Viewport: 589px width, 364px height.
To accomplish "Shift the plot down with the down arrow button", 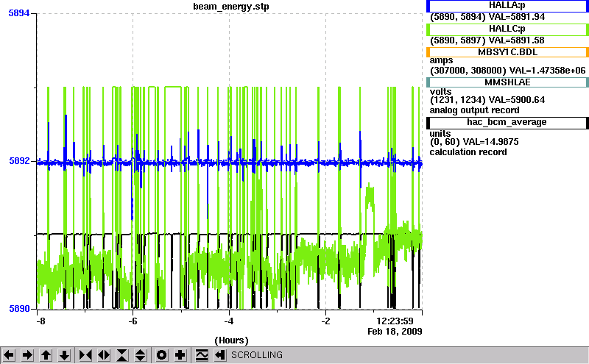I will 64,355.
